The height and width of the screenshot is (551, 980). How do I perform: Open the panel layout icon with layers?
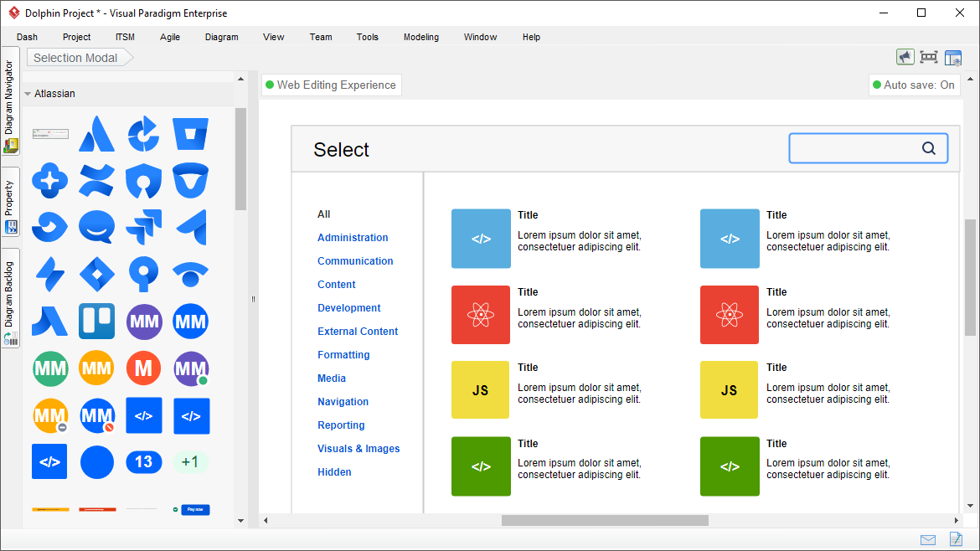(953, 58)
